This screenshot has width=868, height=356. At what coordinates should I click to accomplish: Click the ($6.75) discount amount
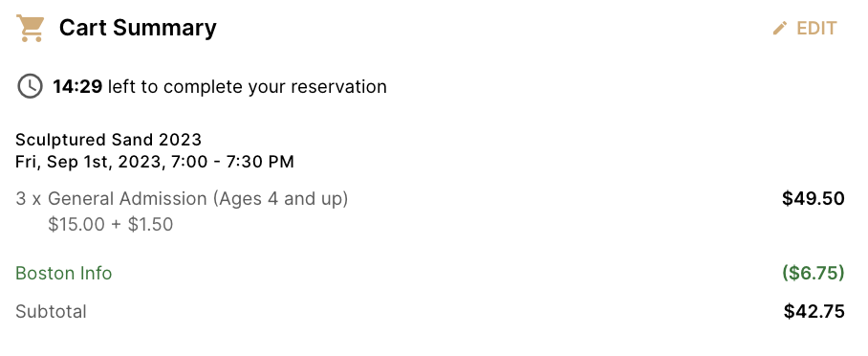click(814, 274)
